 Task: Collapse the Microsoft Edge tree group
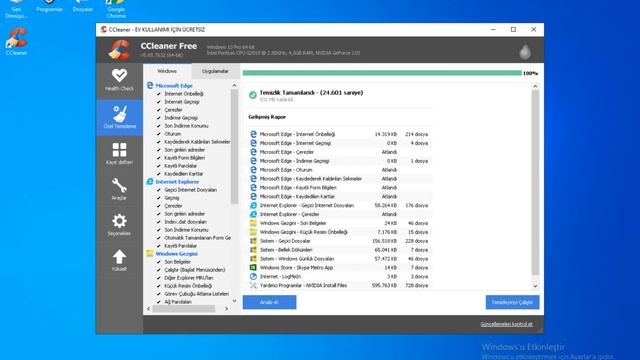173,86
